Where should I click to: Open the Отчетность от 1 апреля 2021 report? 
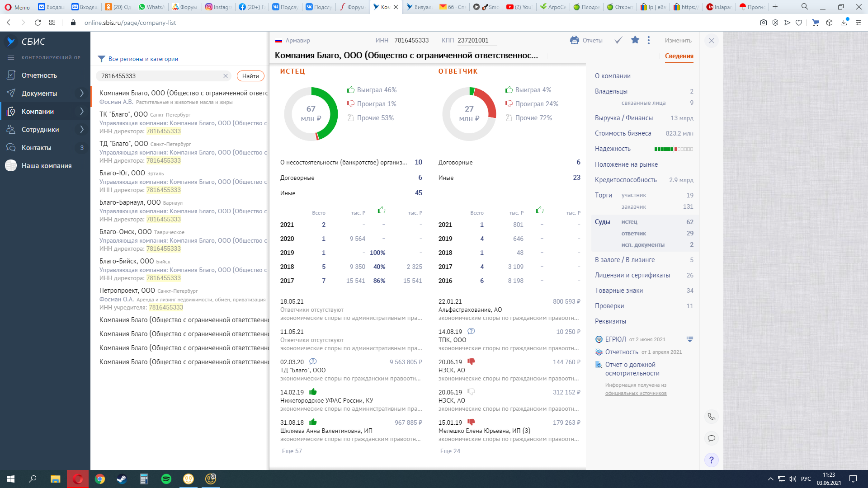click(638, 352)
